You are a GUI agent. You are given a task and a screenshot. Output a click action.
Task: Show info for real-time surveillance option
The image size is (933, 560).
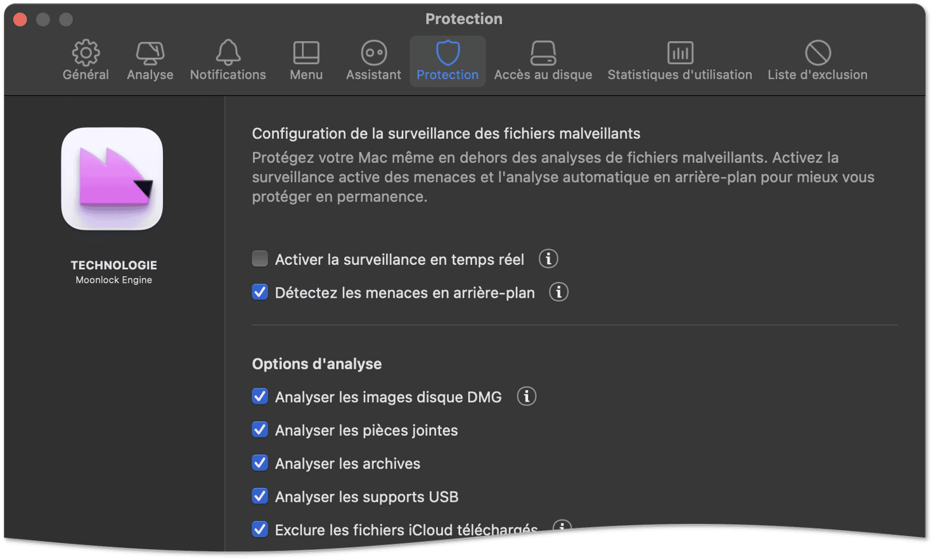coord(548,258)
